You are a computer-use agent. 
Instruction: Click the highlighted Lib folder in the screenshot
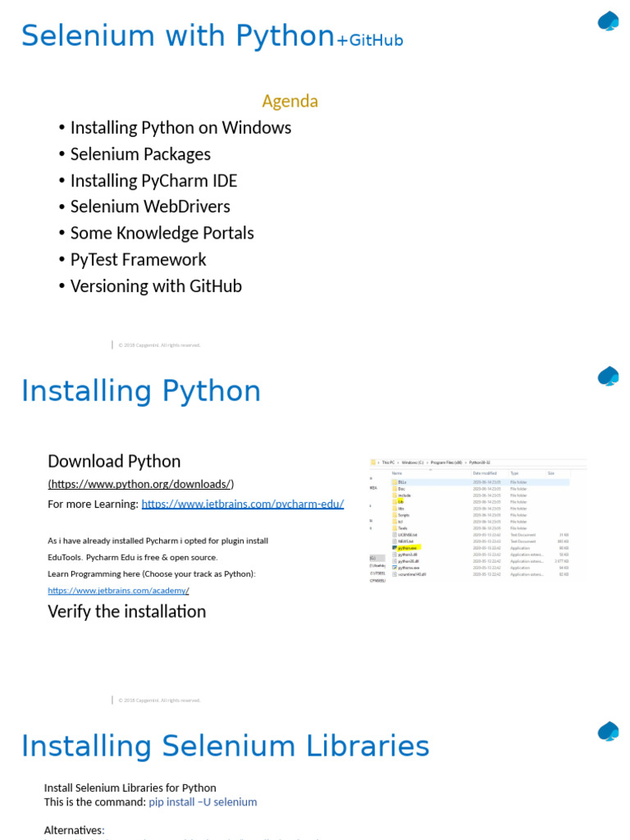(400, 502)
